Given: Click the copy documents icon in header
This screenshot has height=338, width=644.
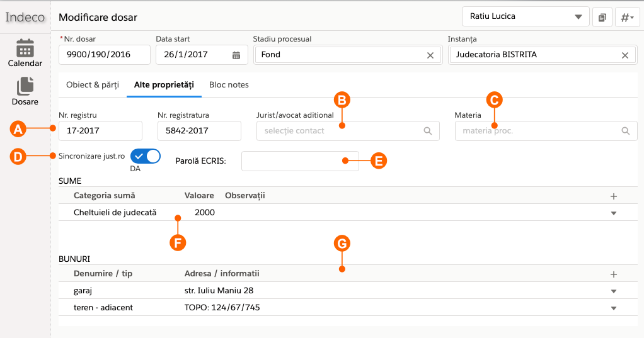Looking at the screenshot, I should click(x=602, y=17).
